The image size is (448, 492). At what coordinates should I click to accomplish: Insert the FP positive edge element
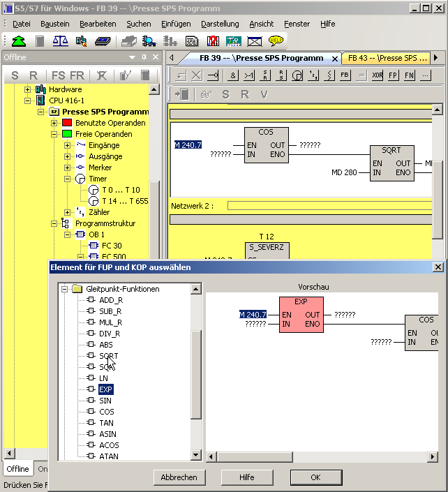pyautogui.click(x=393, y=75)
